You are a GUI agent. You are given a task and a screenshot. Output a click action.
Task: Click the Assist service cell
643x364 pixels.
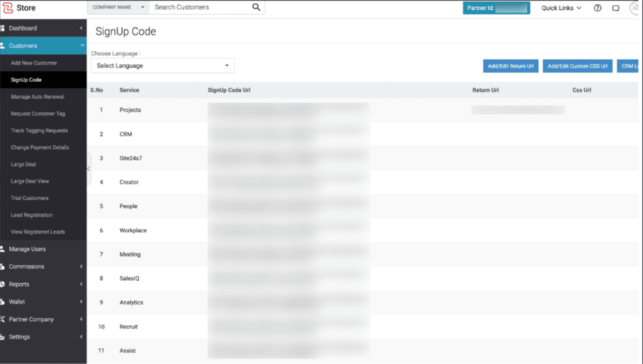[128, 351]
